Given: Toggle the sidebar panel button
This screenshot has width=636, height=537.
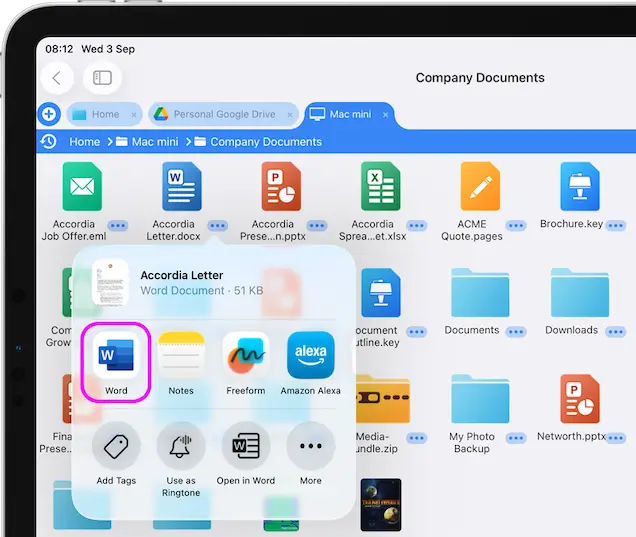Looking at the screenshot, I should click(x=102, y=78).
